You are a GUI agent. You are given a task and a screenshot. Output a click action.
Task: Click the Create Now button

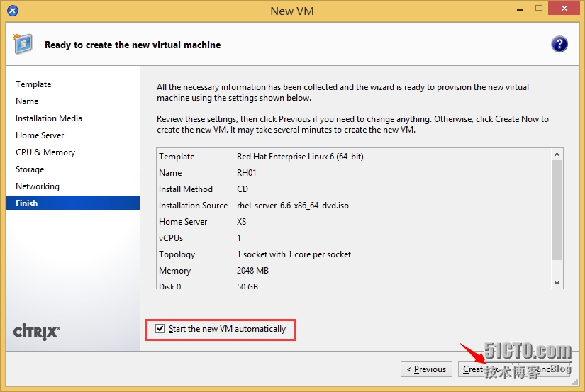tap(484, 369)
